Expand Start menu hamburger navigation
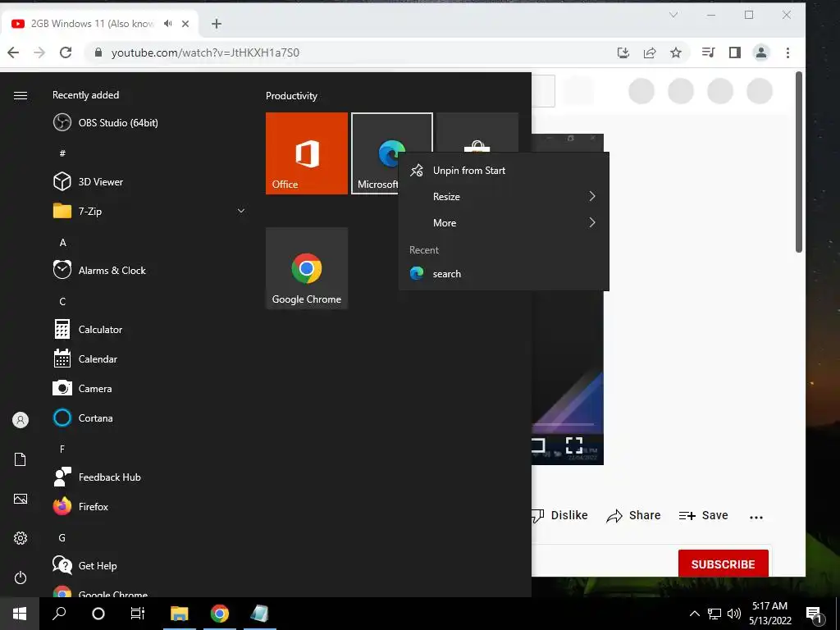Viewport: 840px width, 630px height. point(21,95)
